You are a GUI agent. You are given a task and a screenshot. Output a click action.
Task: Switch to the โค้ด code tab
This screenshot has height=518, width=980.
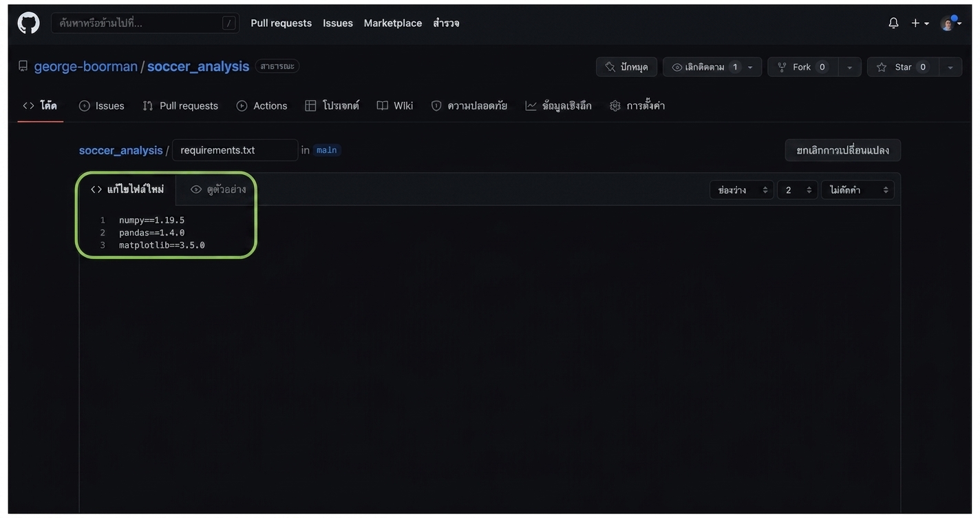pos(40,105)
